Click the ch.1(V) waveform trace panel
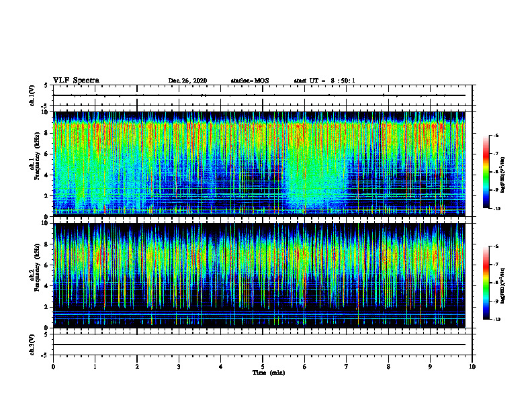The image size is (532, 411). [x=263, y=95]
